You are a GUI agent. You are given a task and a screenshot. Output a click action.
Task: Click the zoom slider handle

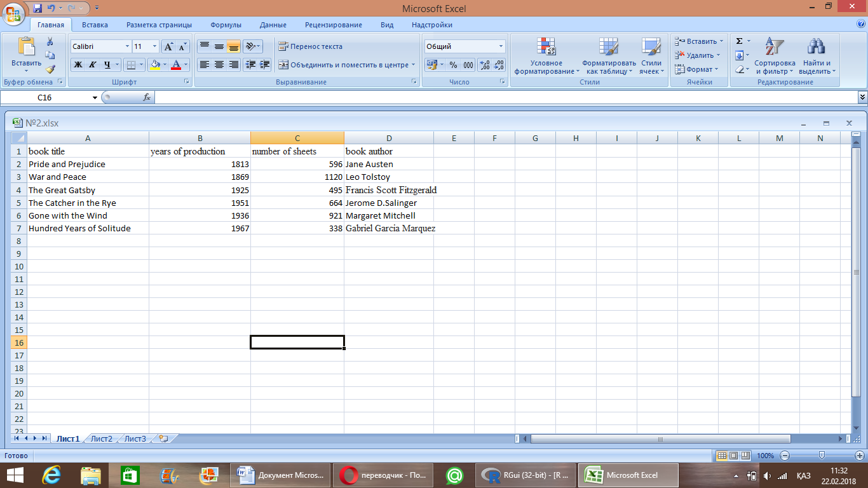click(x=822, y=456)
